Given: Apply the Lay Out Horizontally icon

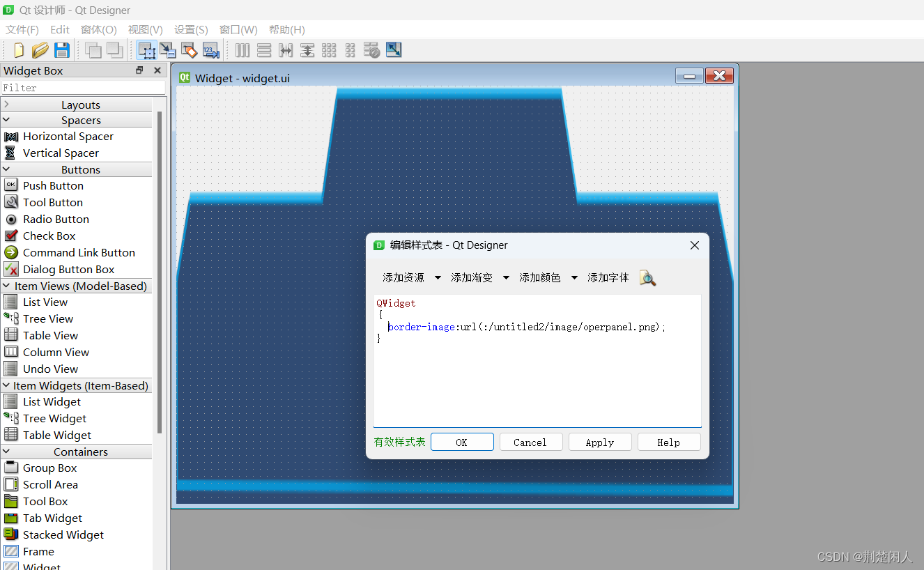Looking at the screenshot, I should 242,50.
